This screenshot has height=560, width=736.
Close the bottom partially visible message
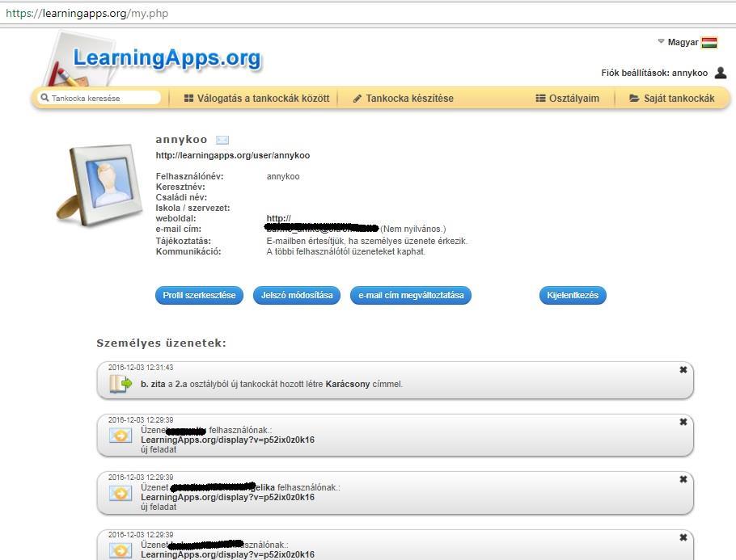(683, 537)
